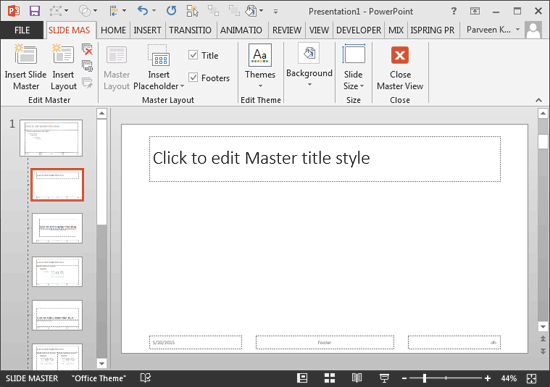Screen dimensions: 550x387
Task: Switch to the MIX tab
Action: coord(396,31)
